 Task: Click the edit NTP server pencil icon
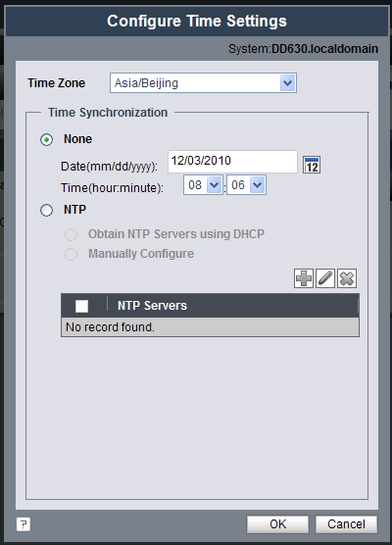(325, 278)
